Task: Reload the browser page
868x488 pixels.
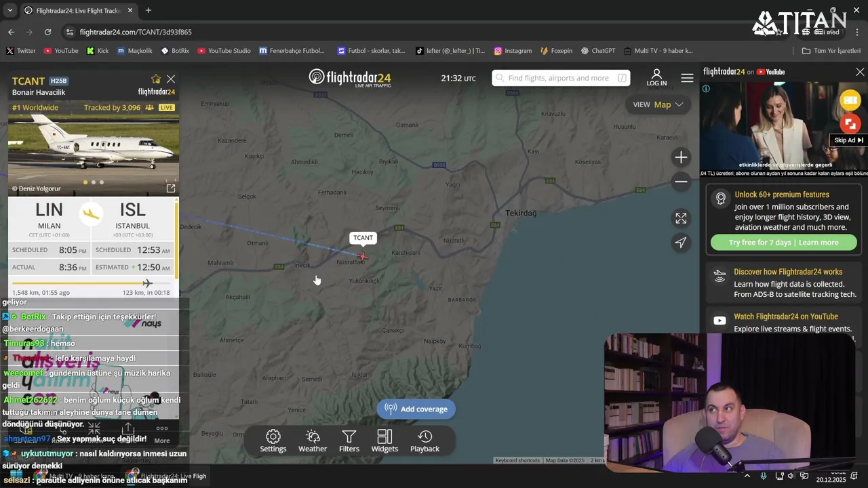Action: [47, 32]
